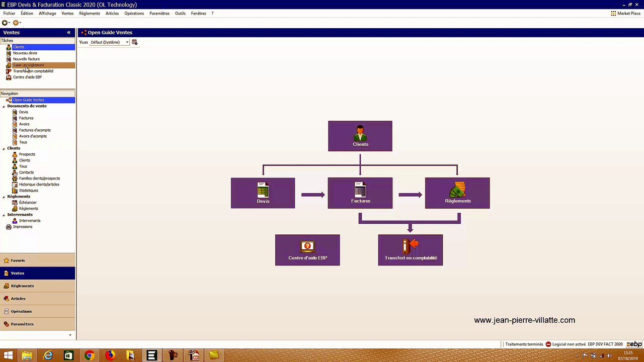Screen dimensions: 644x362
Task: Open Échéancier in the navigation tree
Action: point(28,203)
